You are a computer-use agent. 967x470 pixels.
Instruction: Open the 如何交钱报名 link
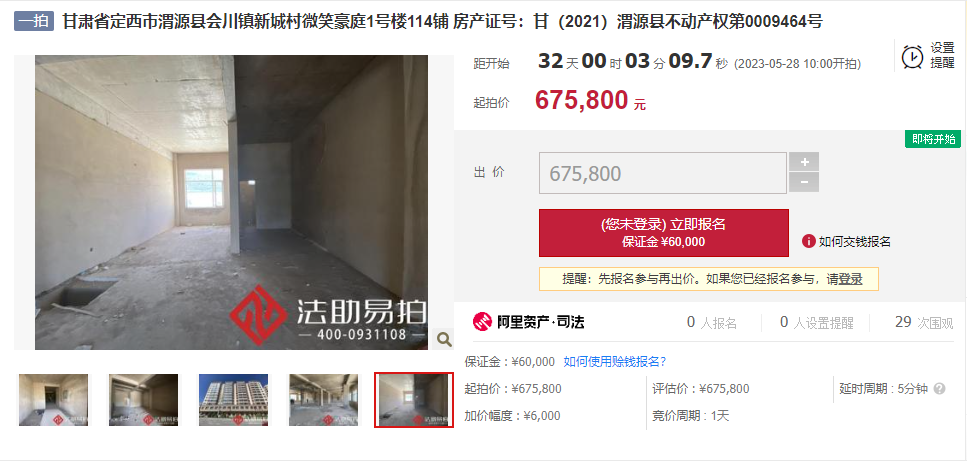coord(854,242)
